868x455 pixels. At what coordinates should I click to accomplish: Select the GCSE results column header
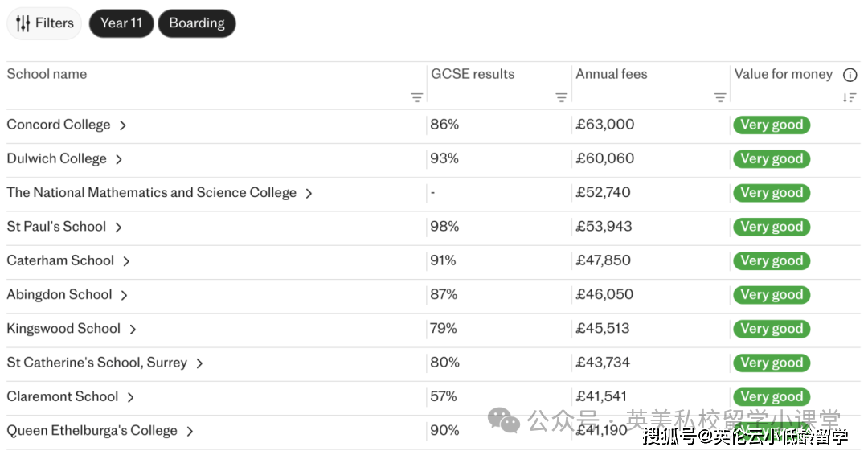pyautogui.click(x=473, y=74)
